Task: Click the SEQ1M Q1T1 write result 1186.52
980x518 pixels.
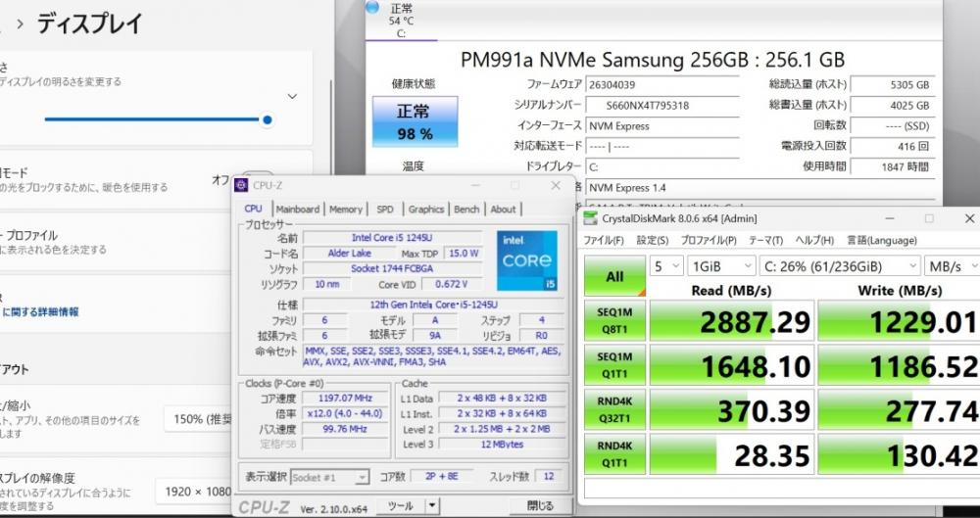Action: click(899, 365)
